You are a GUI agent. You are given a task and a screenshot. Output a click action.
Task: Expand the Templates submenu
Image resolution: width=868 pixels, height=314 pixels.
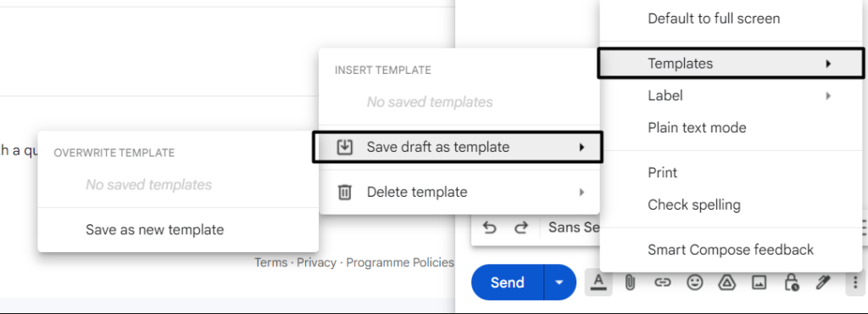pos(730,64)
